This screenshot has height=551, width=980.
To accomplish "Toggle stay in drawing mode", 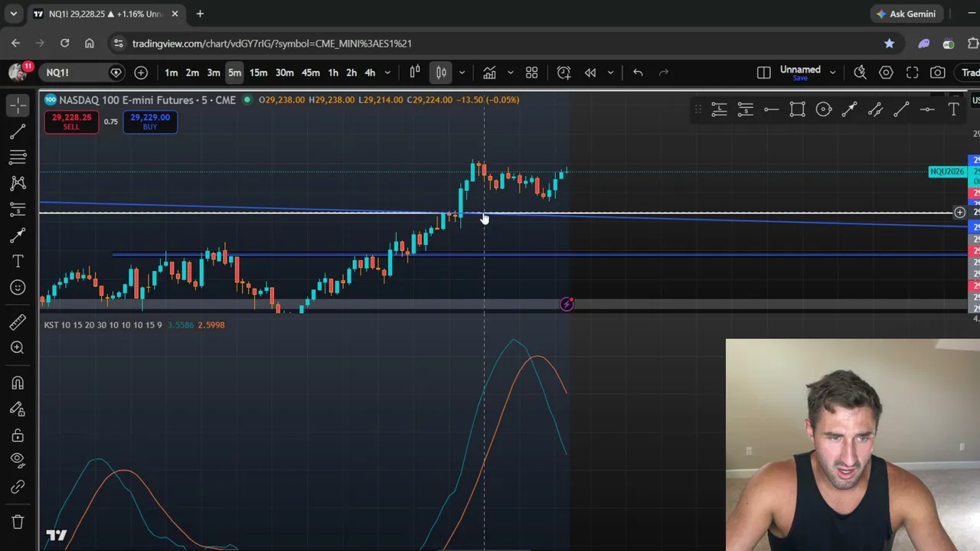I will [18, 409].
